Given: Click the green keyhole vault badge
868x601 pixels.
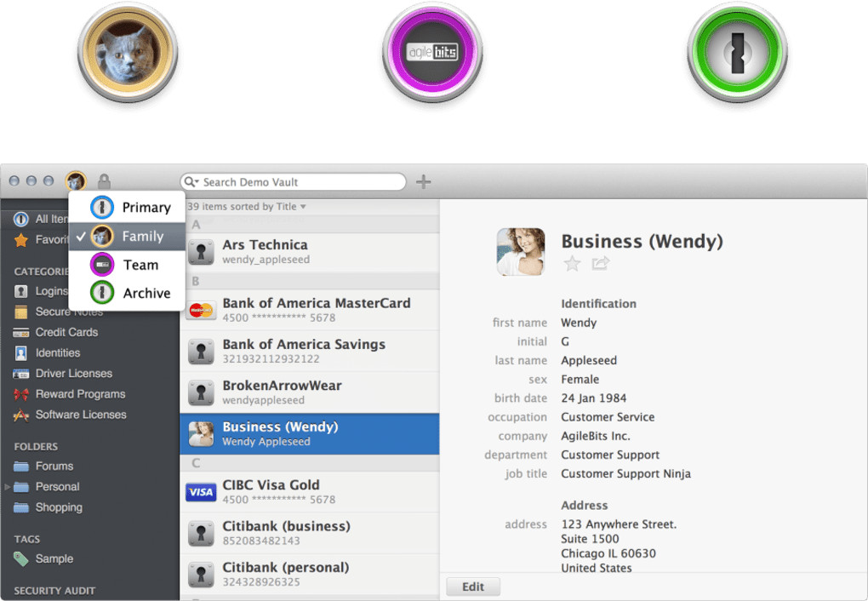Looking at the screenshot, I should [737, 53].
